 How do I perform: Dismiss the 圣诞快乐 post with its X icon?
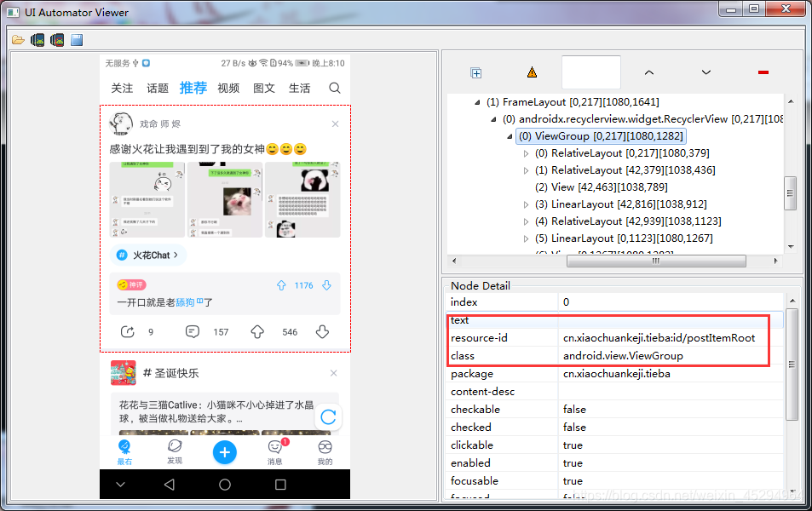(x=333, y=373)
